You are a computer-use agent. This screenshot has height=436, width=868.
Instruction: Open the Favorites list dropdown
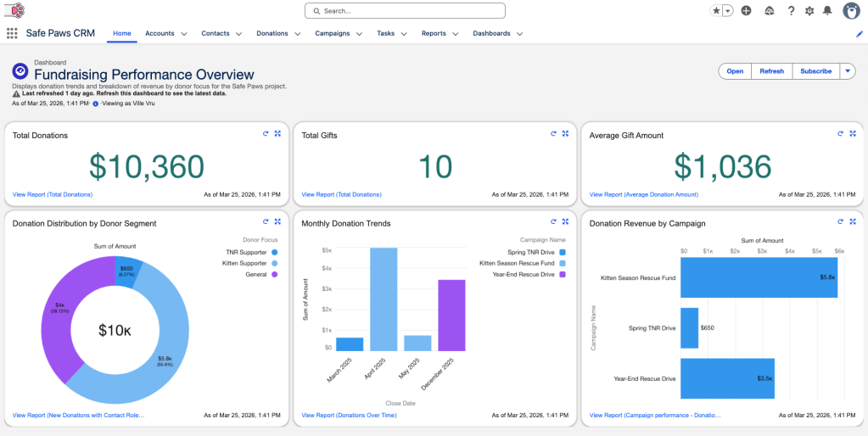[x=727, y=11]
